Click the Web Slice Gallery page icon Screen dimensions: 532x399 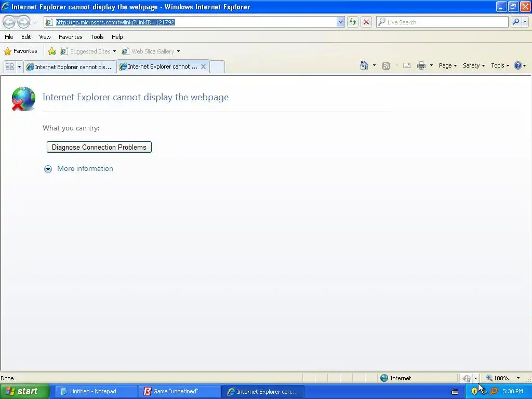click(125, 51)
